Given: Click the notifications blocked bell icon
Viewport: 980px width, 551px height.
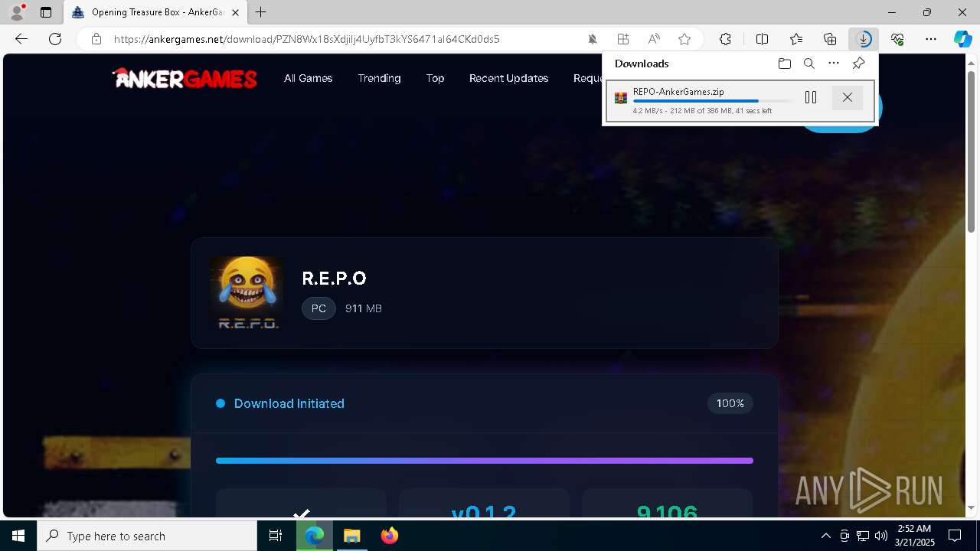Looking at the screenshot, I should pos(593,39).
